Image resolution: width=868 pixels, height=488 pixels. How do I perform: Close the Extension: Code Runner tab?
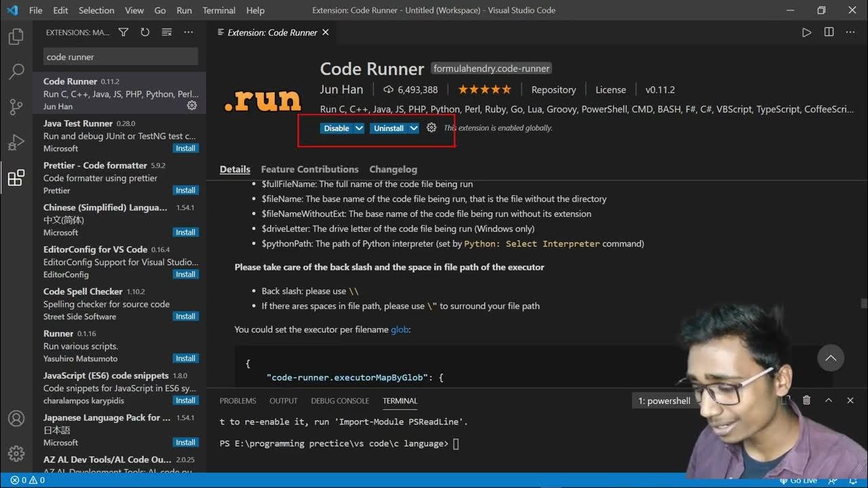click(x=325, y=32)
